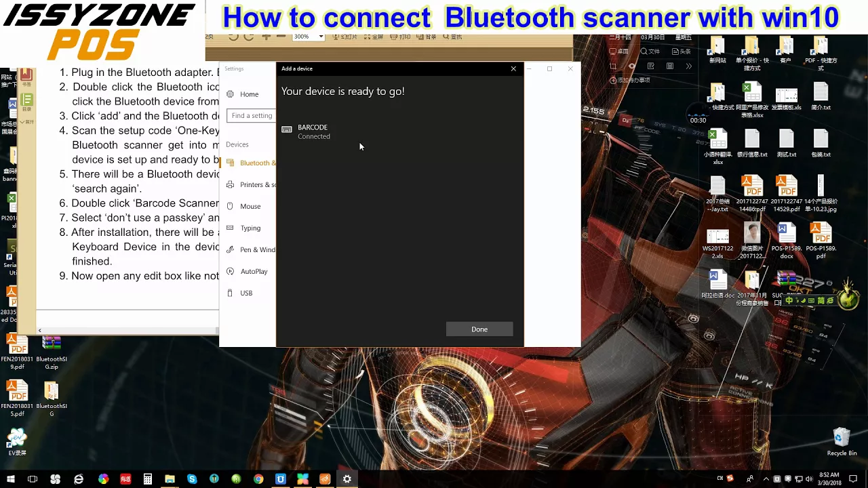The image size is (868, 488).
Task: Click the Home gear icon in Settings
Action: (x=231, y=94)
